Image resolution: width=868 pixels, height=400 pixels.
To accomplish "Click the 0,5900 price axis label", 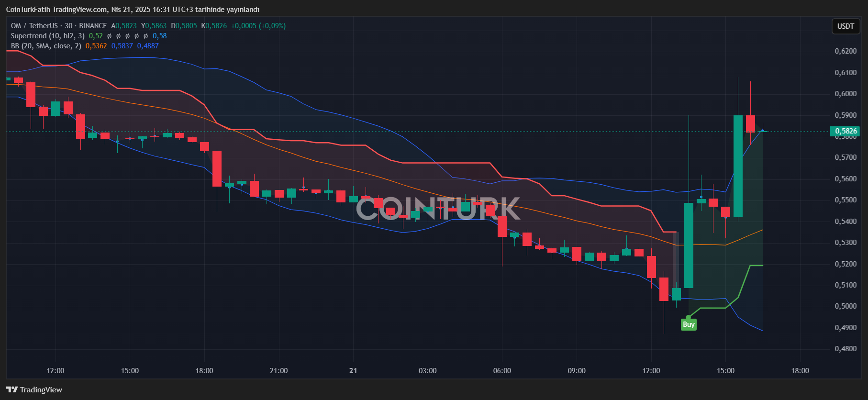I will coord(846,115).
